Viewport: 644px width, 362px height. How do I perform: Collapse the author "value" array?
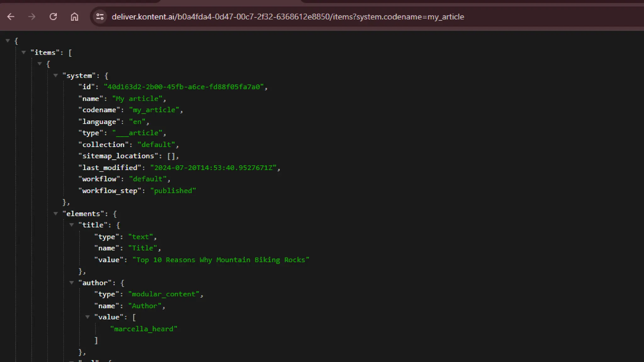[88, 317]
